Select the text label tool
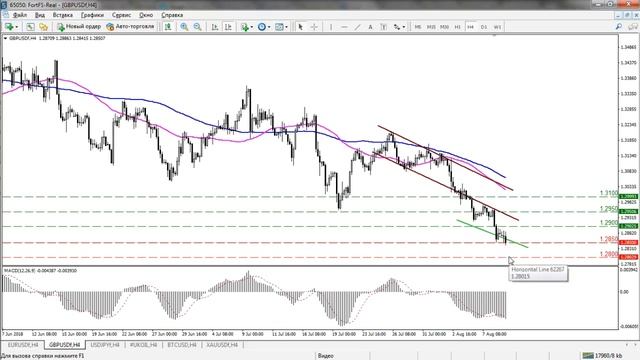 click(384, 27)
